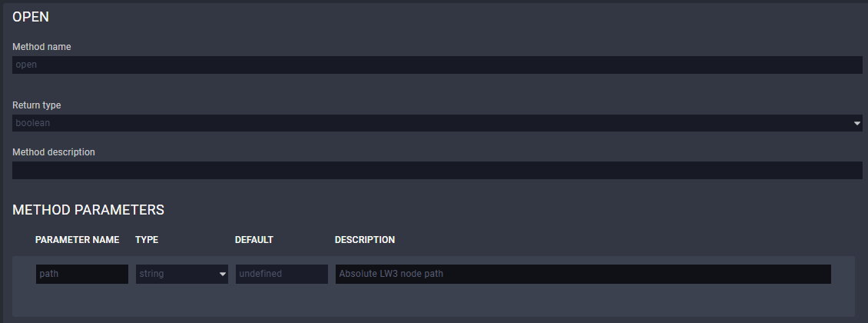
Task: Click the OPEN section heading
Action: (31, 16)
